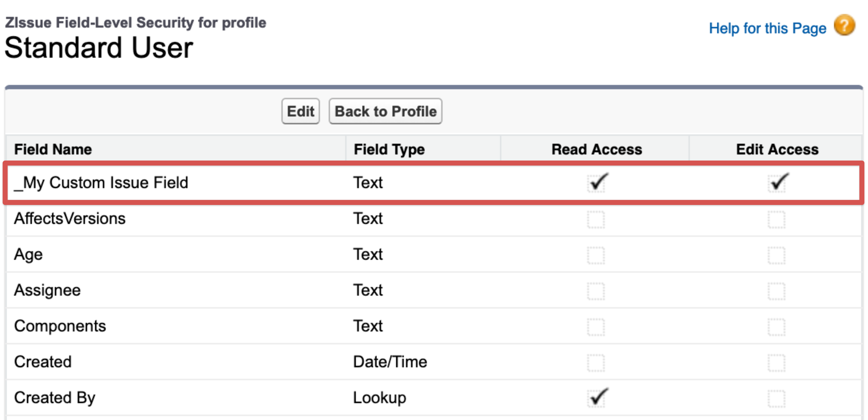Toggle Read Access for Created By
Screen dimensions: 868x420
point(596,398)
